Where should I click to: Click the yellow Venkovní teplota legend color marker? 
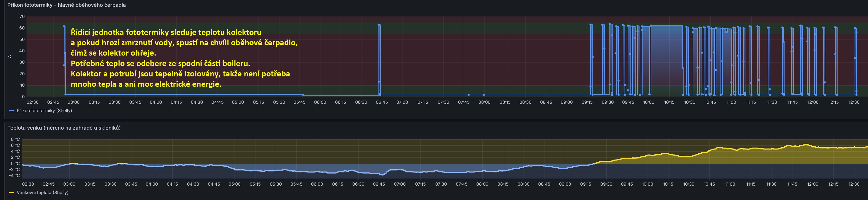click(12, 193)
